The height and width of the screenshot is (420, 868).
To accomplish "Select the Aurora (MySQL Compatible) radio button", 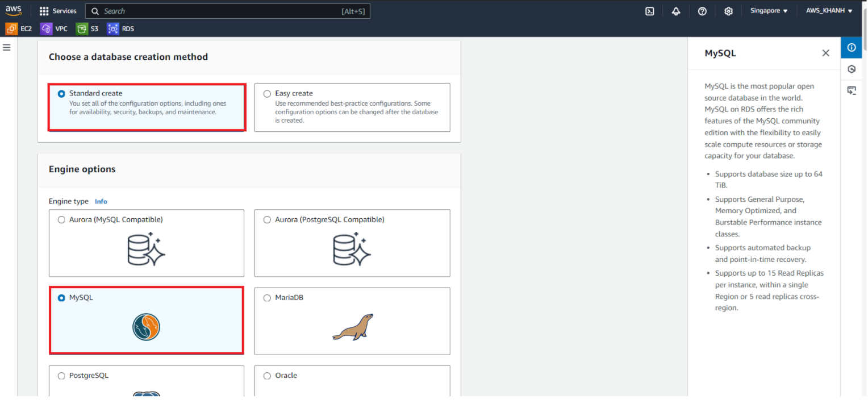I will click(x=61, y=220).
